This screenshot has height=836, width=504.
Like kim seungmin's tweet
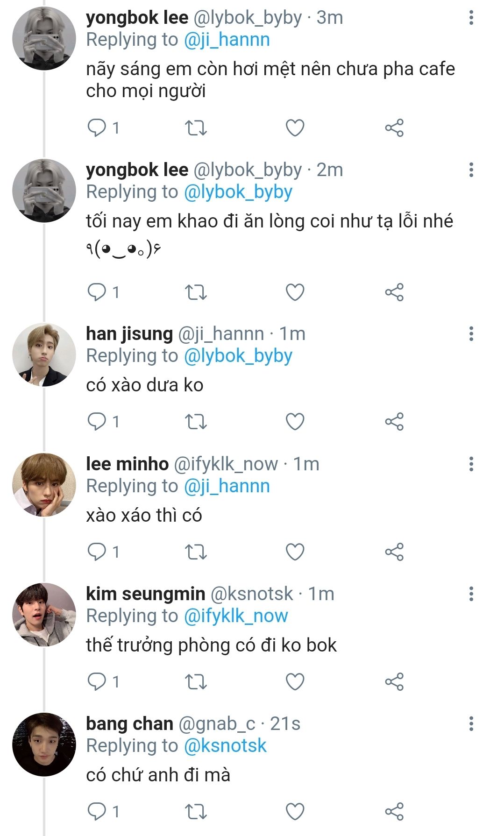point(295,682)
